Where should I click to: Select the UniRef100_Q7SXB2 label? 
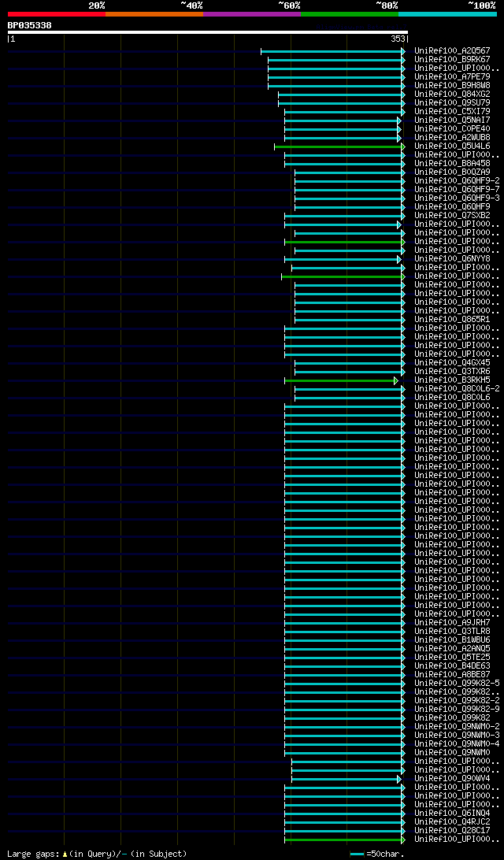pyautogui.click(x=452, y=216)
